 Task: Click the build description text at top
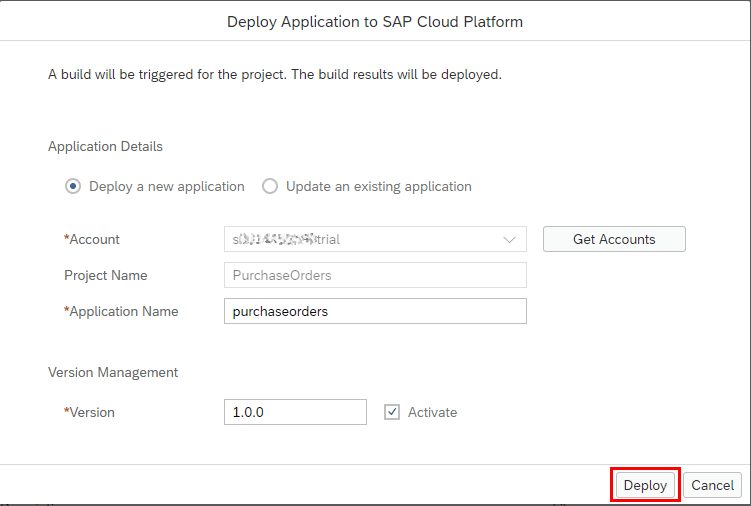(x=275, y=75)
